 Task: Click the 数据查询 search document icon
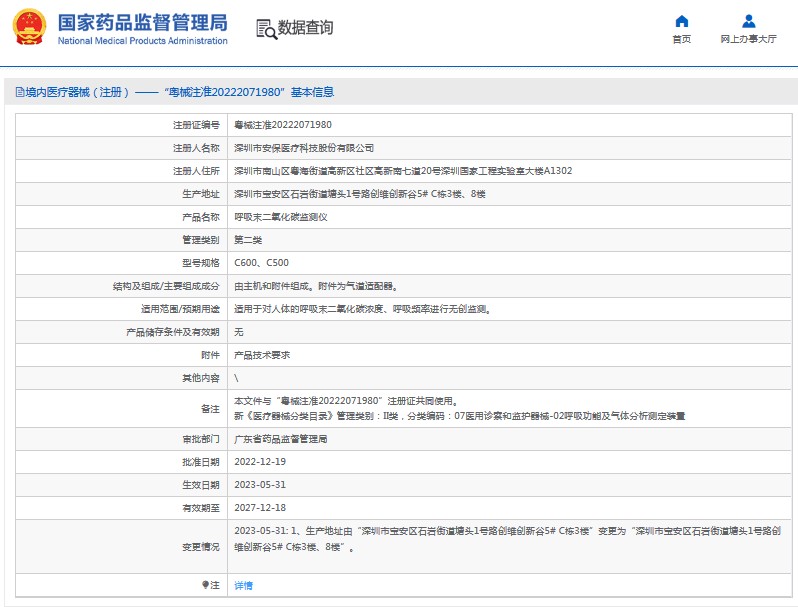tap(266, 29)
